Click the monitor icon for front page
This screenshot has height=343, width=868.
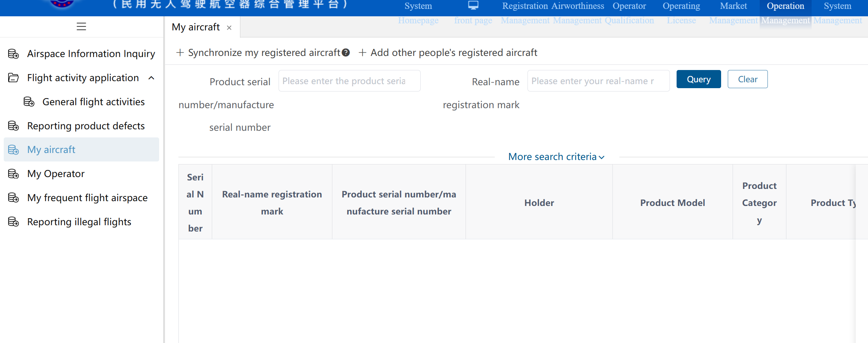(x=473, y=5)
